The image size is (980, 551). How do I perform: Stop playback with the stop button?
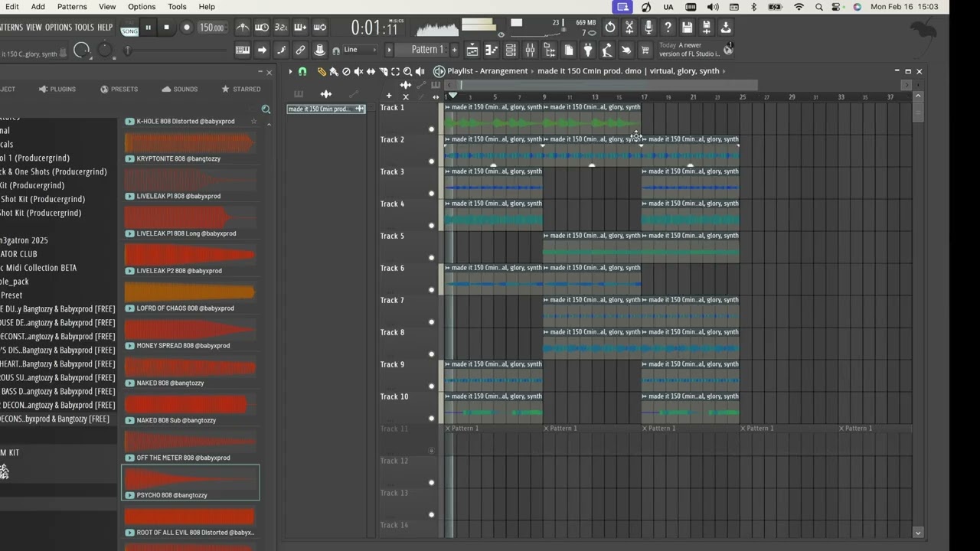166,28
